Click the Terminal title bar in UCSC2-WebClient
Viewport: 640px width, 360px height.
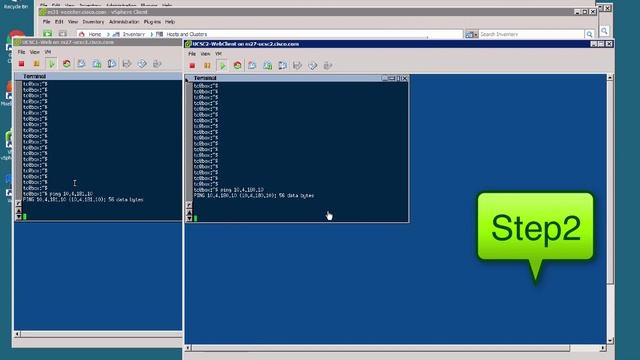coord(297,78)
